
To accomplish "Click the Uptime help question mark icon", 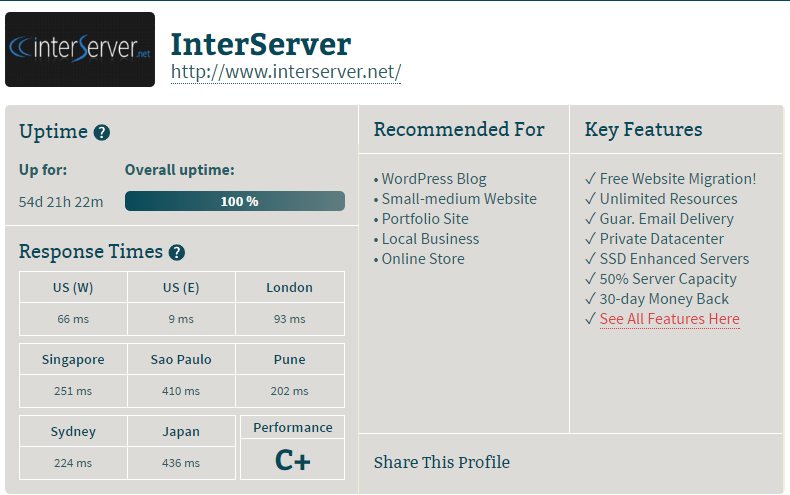I will (102, 133).
